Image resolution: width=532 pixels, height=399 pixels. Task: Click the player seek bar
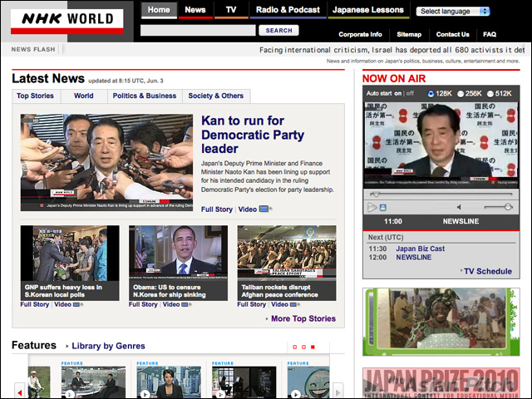click(x=441, y=194)
